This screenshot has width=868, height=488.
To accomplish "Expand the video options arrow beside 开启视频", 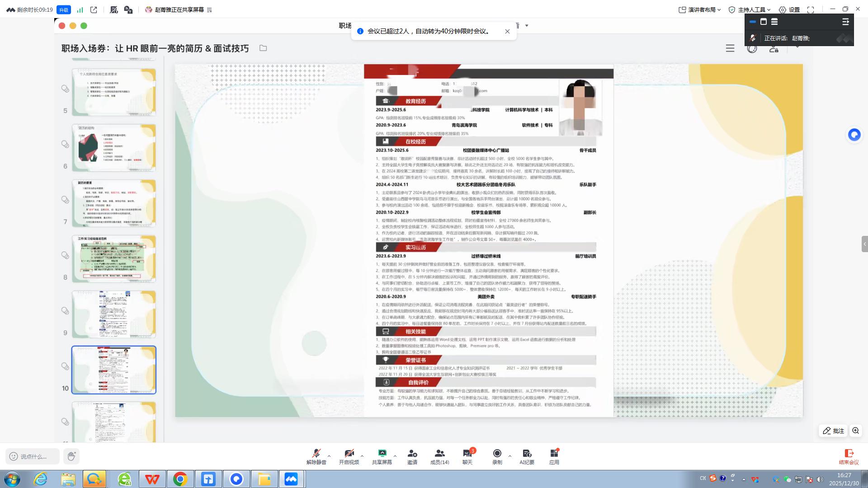I will click(362, 456).
